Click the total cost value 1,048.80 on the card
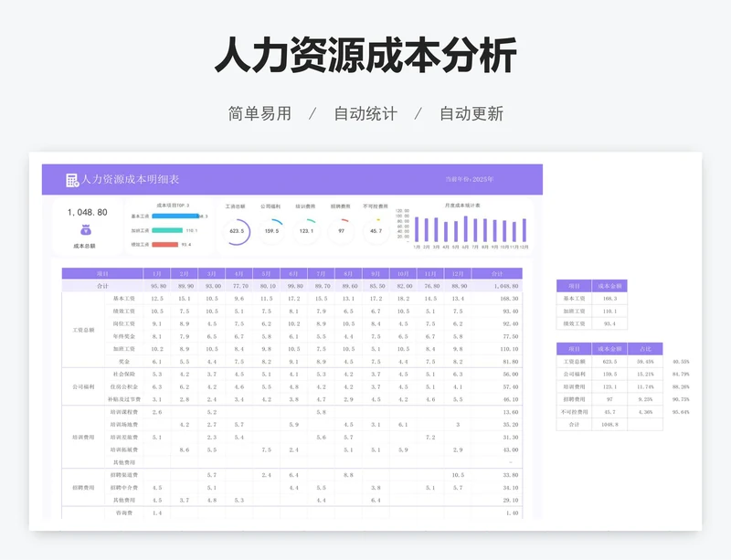Viewport: 731px width, 560px height. [x=87, y=213]
